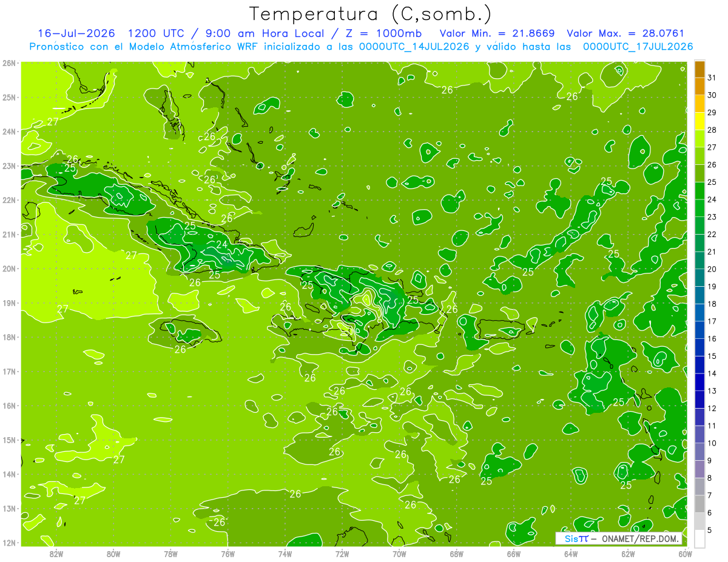Click the "22N" latitude label
Image resolution: width=728 pixels, height=562 pixels.
[8, 200]
